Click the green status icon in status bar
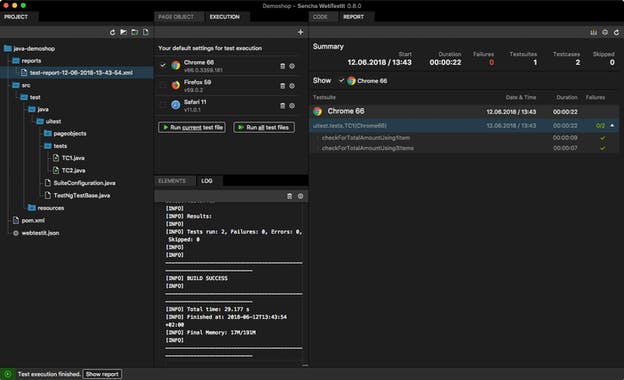Screen dimensions: 624x380 (8, 374)
